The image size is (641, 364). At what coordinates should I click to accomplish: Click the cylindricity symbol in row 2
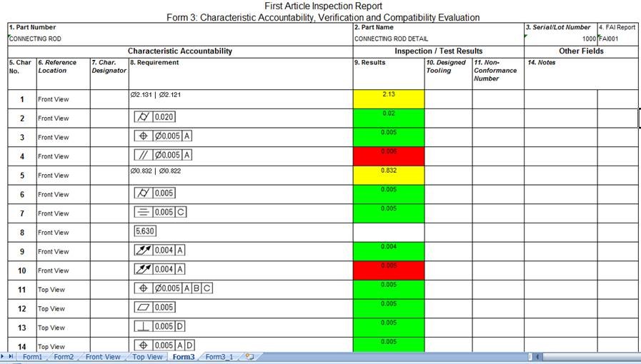coord(143,117)
